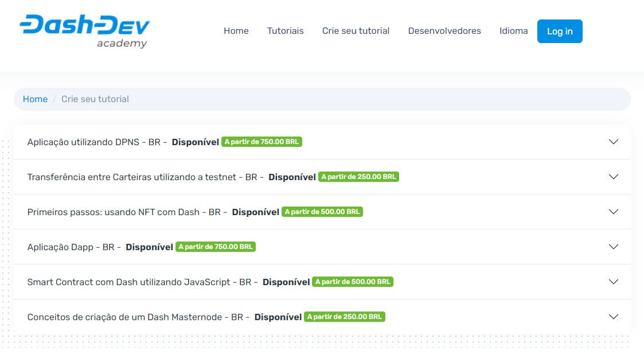
Task: Click Crie seu tutorial breadcrumb text
Action: (x=95, y=99)
